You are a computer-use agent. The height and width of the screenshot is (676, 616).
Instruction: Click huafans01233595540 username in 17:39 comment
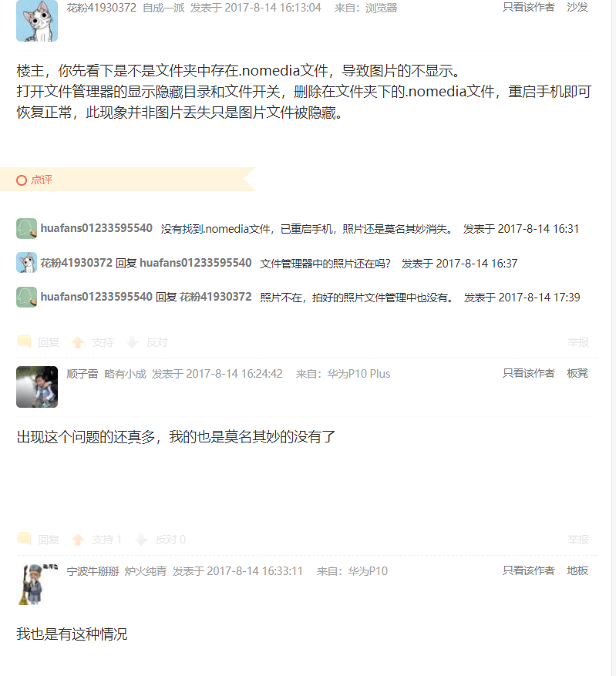pyautogui.click(x=96, y=297)
